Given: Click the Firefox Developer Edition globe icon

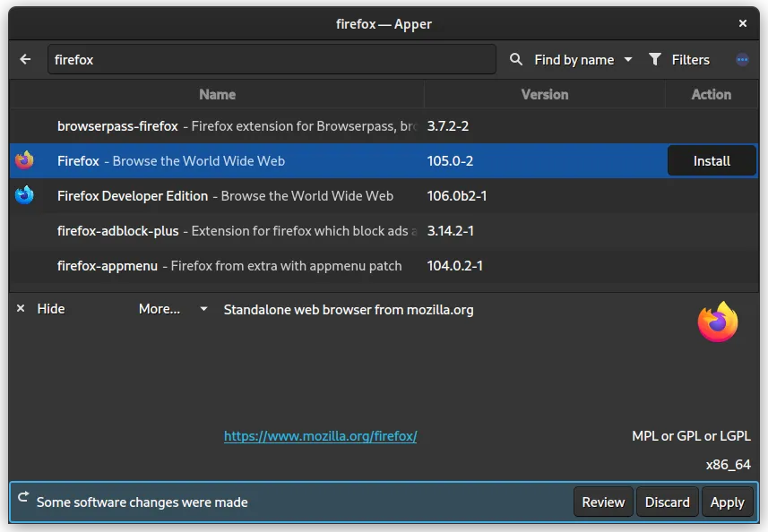Looking at the screenshot, I should 23,196.
